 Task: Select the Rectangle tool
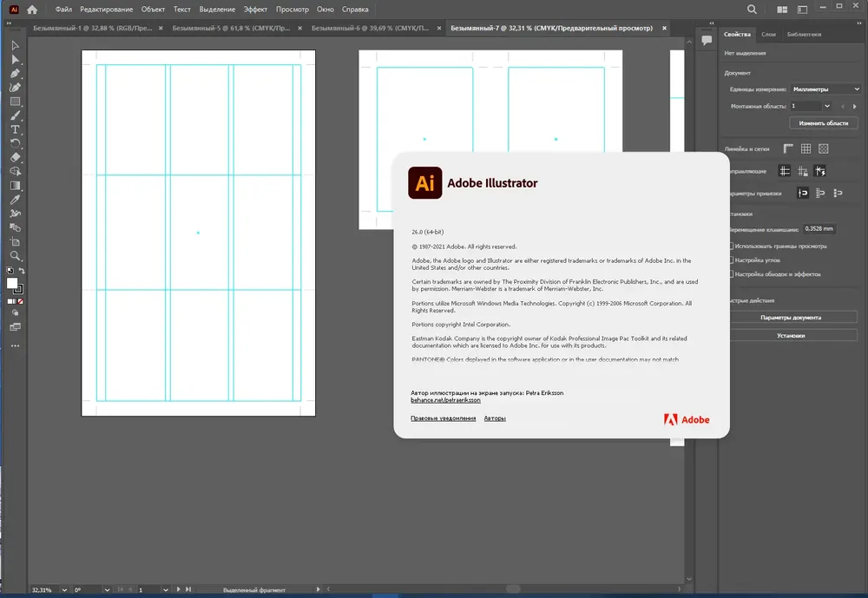[x=15, y=102]
